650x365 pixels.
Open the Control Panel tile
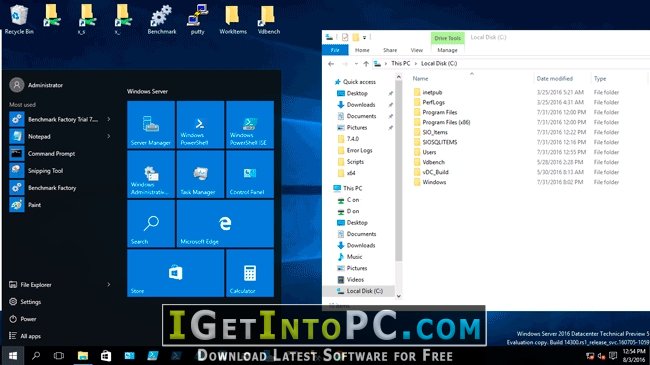coord(250,174)
